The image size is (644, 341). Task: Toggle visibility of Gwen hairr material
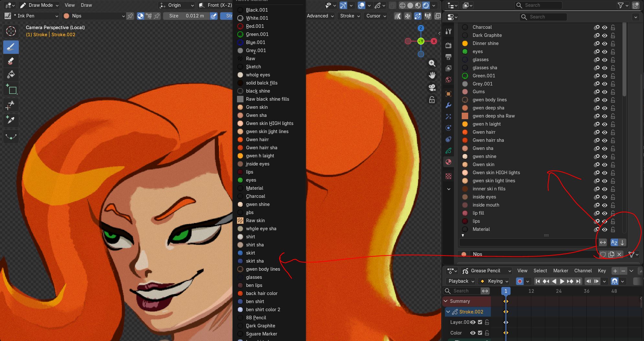pos(604,132)
